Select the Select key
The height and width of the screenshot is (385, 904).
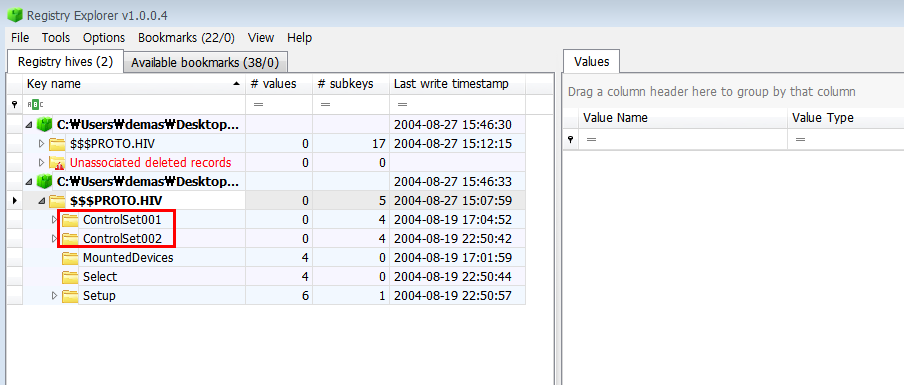tap(100, 277)
